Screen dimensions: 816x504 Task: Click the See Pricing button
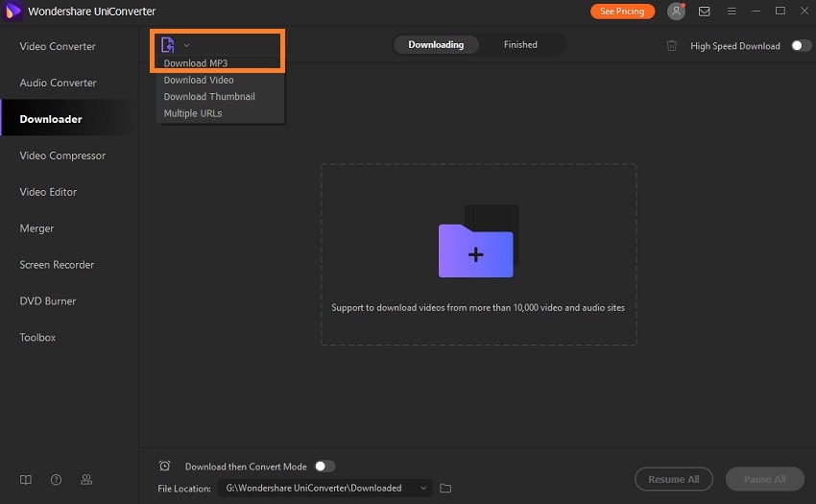tap(622, 11)
